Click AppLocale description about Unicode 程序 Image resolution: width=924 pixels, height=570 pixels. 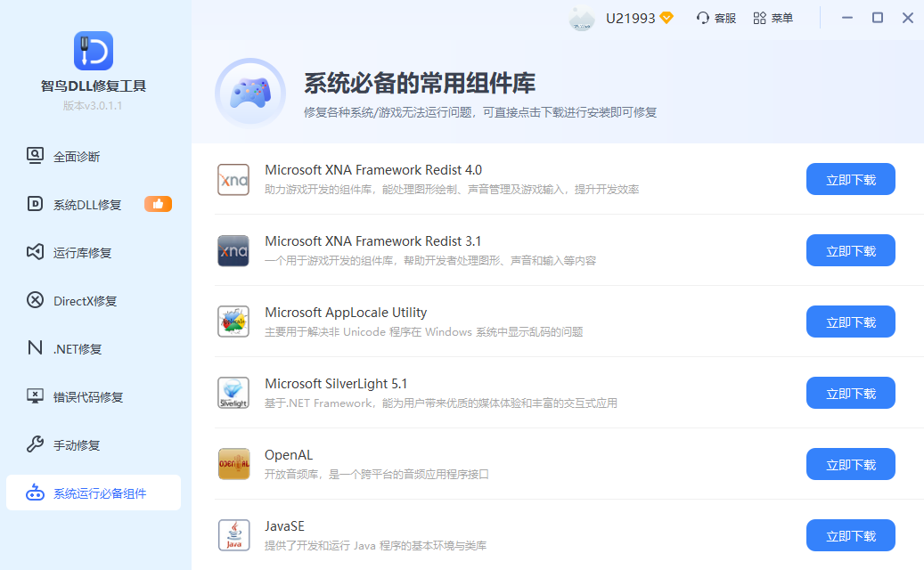(424, 332)
